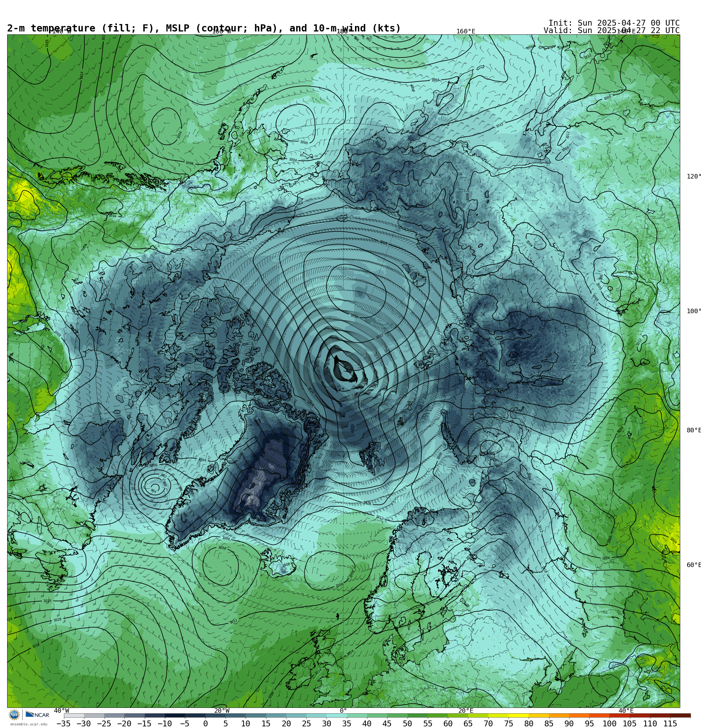The image size is (701, 728).
Task: Click the 0° longitude label at bottom
Action: coord(343,710)
